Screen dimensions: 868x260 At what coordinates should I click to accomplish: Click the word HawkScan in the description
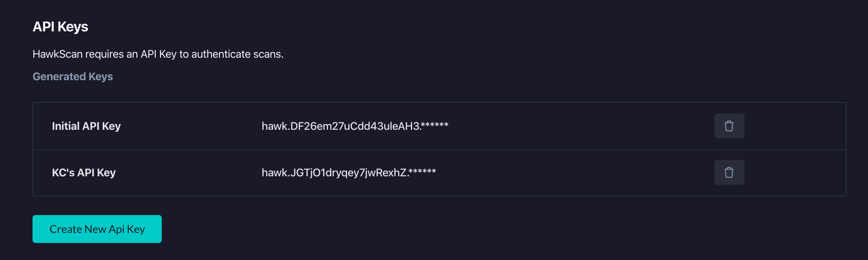click(x=58, y=54)
